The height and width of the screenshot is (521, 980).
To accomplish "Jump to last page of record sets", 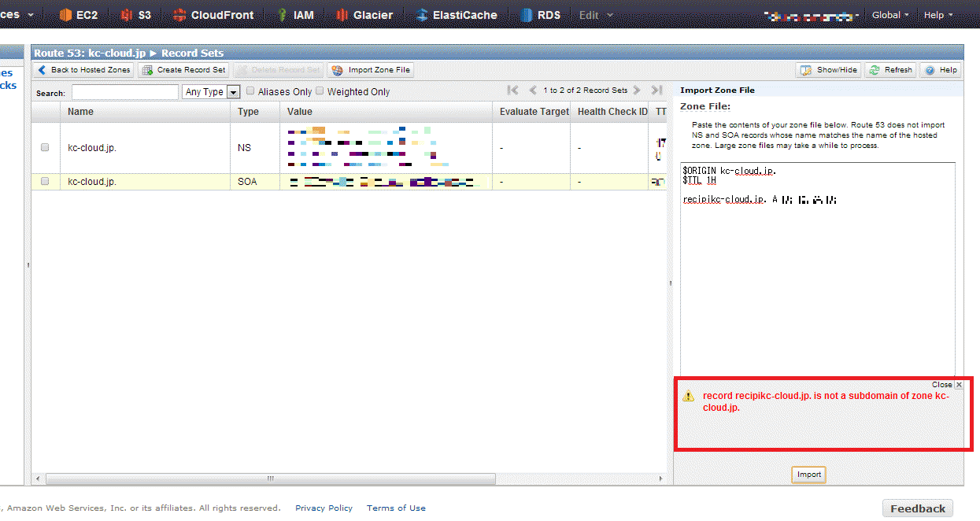I will (x=656, y=91).
